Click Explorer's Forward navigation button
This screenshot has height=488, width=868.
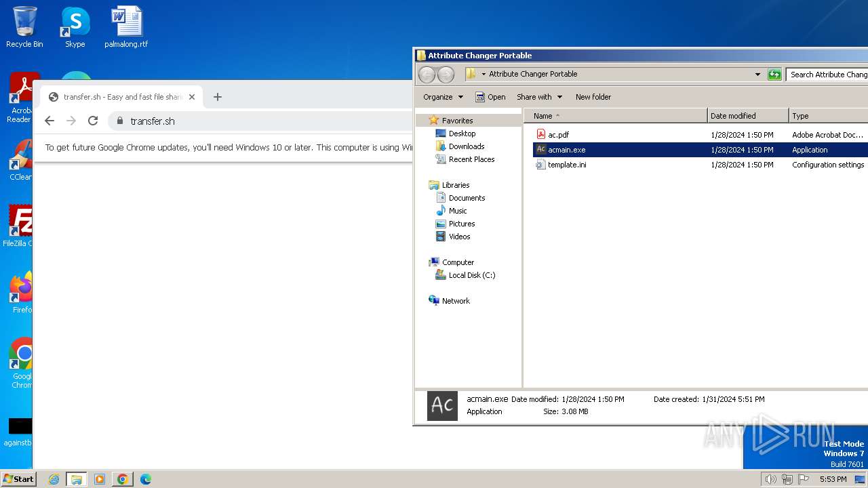(x=446, y=75)
